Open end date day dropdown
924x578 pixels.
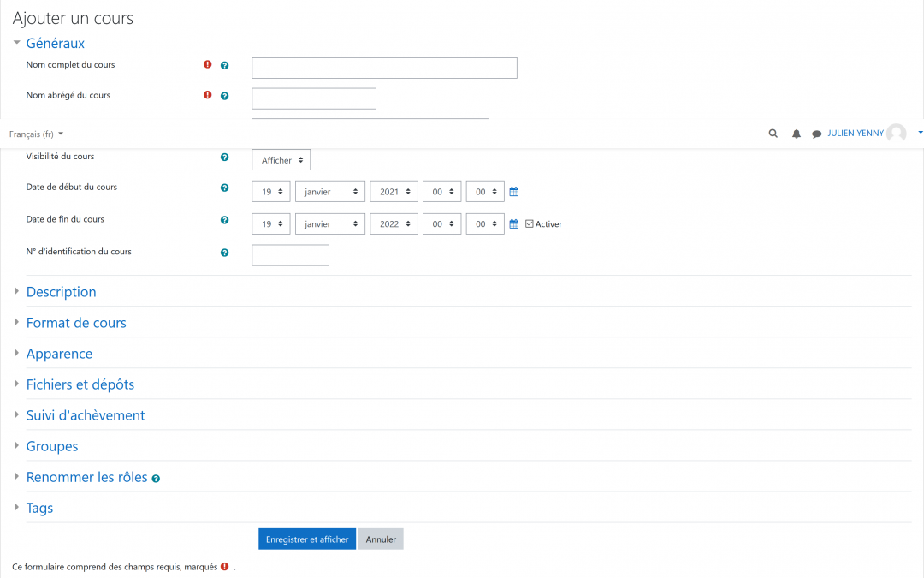pos(271,224)
